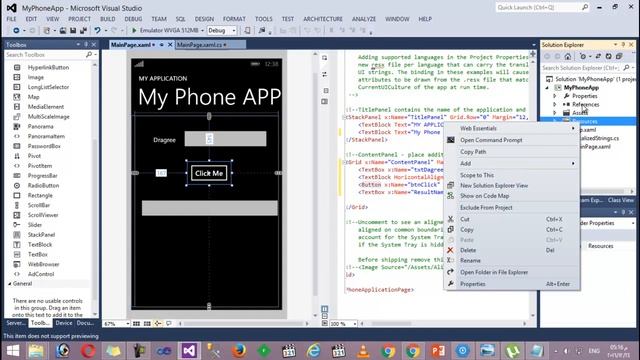Open the ARCHITECTURE menu
This screenshot has height=360, width=640.
pyautogui.click(x=323, y=19)
